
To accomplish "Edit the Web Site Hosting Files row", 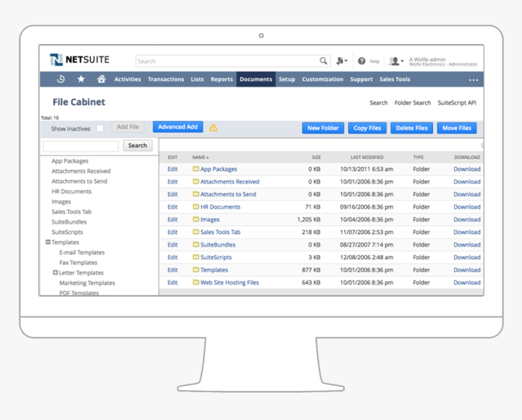I will (172, 282).
